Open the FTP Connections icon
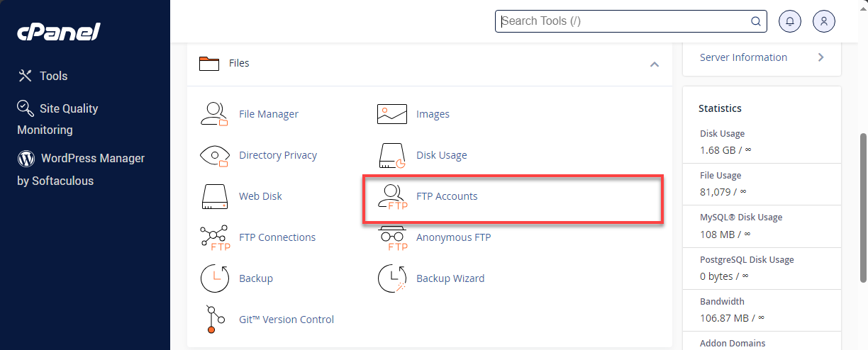The image size is (868, 350). coord(214,237)
